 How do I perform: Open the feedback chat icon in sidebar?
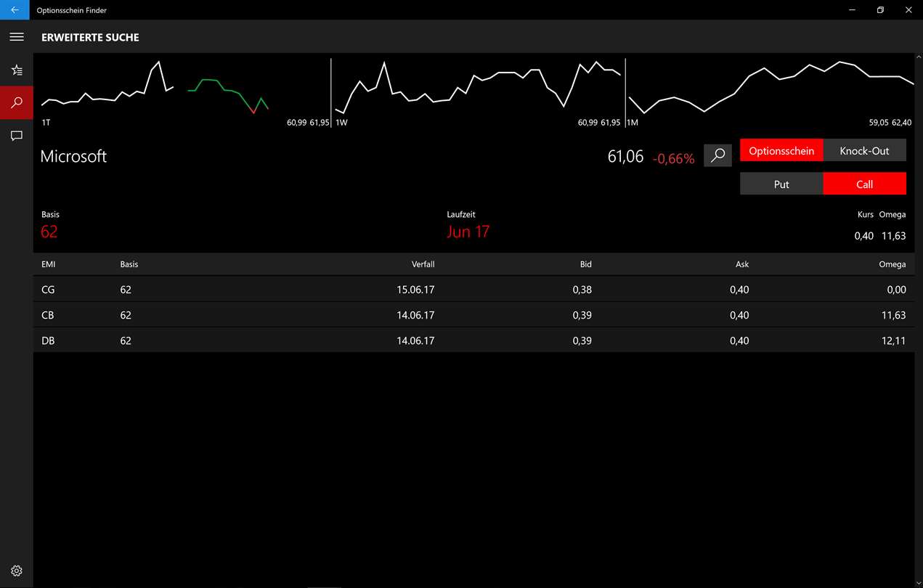click(17, 136)
